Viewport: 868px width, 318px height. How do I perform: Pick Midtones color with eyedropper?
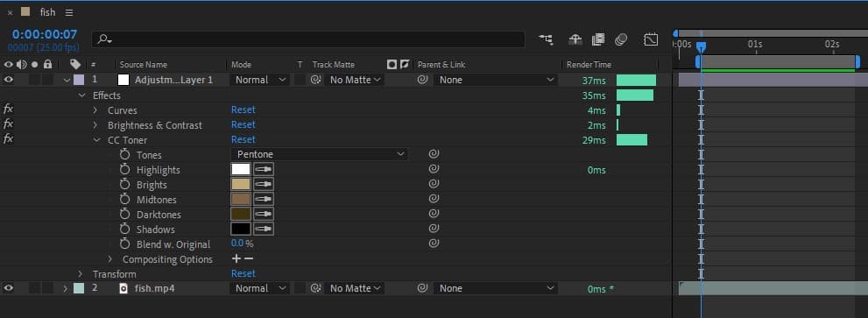pos(264,200)
